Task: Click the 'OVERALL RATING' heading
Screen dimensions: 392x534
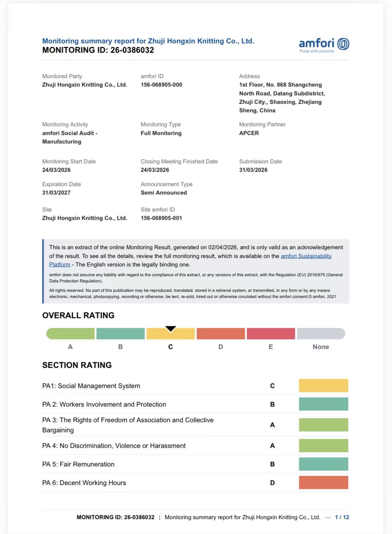Action: pos(78,315)
